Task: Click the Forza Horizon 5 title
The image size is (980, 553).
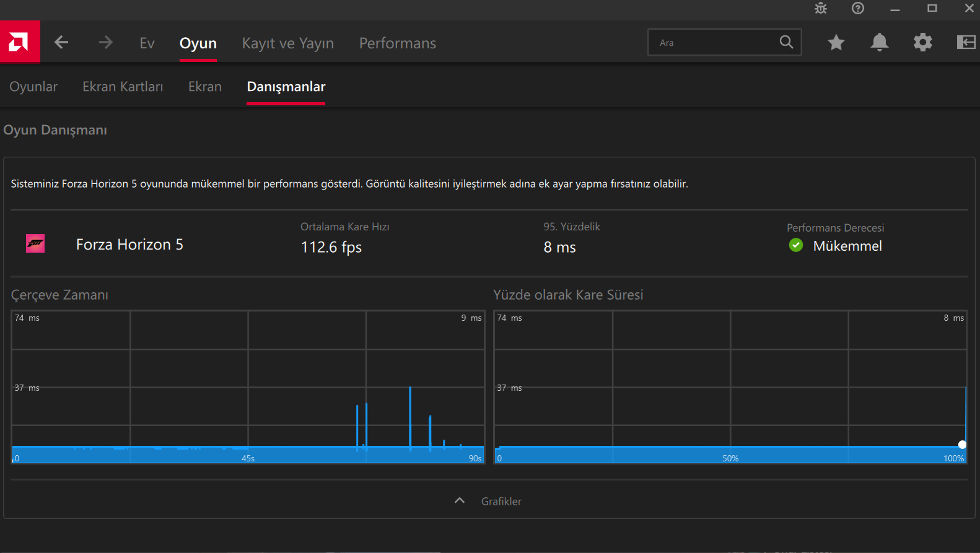Action: click(129, 245)
